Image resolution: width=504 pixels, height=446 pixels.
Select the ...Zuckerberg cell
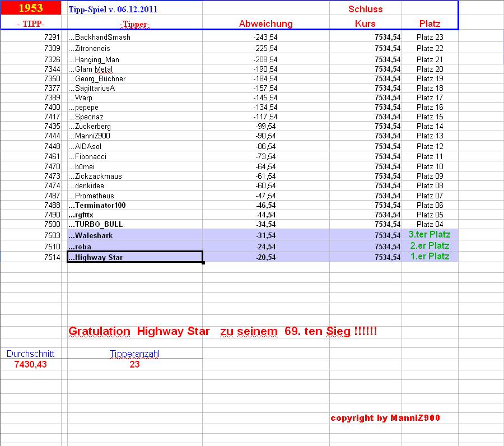[x=134, y=126]
